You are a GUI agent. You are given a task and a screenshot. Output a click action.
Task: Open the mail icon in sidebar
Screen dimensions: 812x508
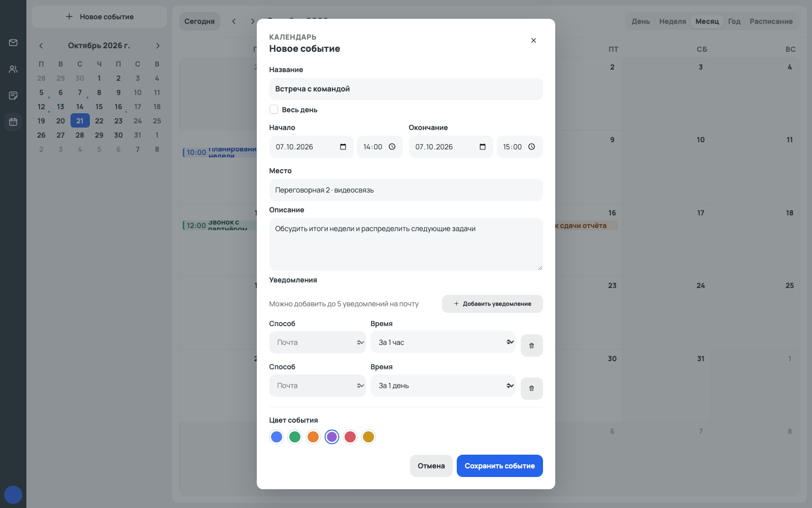coord(13,43)
